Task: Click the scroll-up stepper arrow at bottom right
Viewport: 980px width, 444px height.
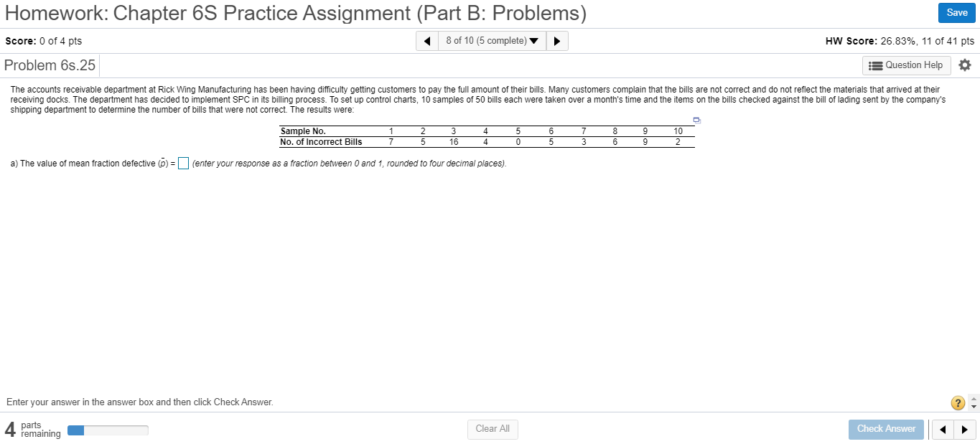Action: [x=974, y=398]
